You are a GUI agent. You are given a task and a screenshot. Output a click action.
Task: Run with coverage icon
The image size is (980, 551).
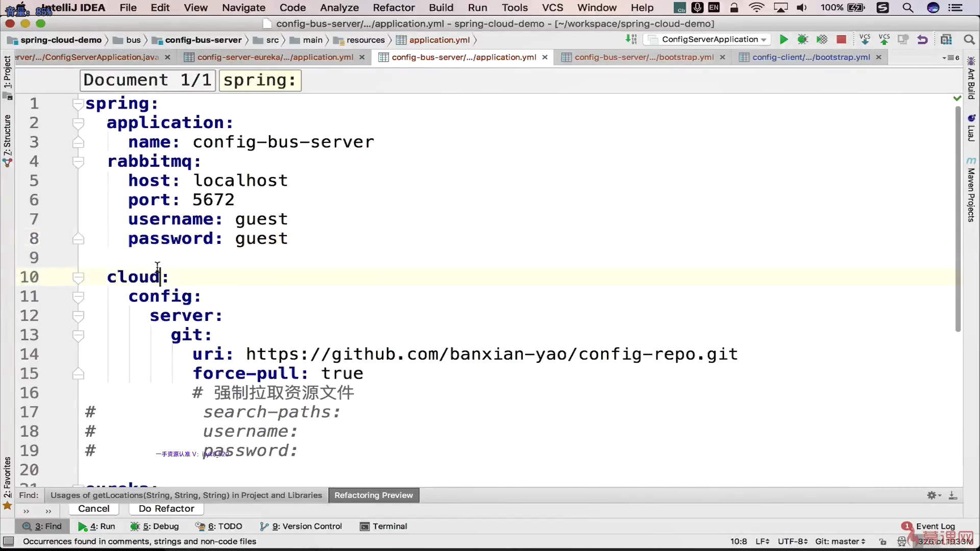click(x=822, y=39)
